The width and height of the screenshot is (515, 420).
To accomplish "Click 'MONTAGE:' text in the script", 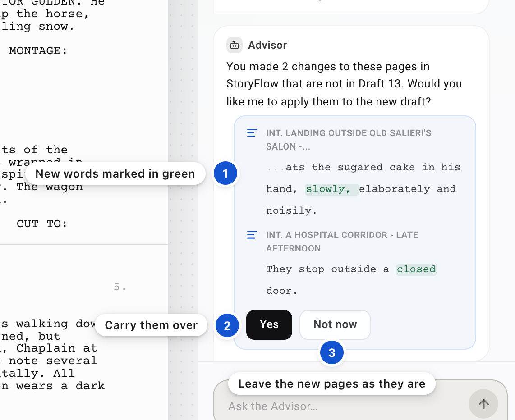I will pos(38,51).
